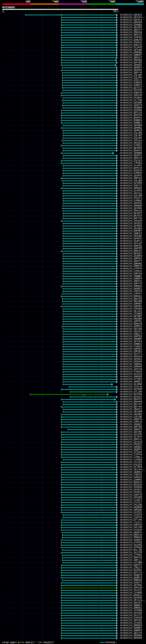
Task: Select hit label UniRef100_P41166
Action: coord(131,505)
